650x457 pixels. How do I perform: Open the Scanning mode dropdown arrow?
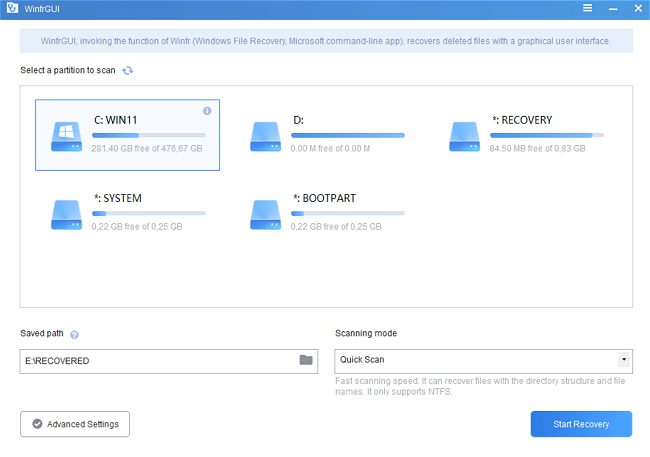click(624, 360)
